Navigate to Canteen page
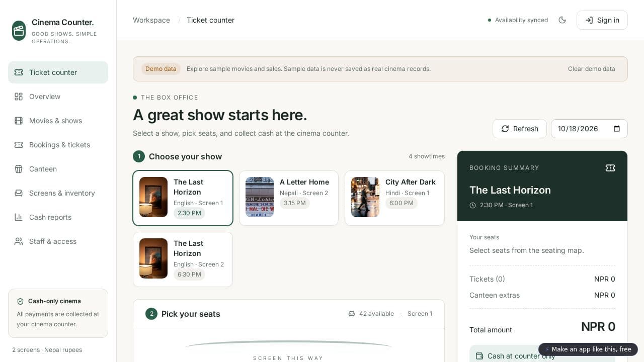Image resolution: width=644 pixels, height=362 pixels. (x=58, y=169)
